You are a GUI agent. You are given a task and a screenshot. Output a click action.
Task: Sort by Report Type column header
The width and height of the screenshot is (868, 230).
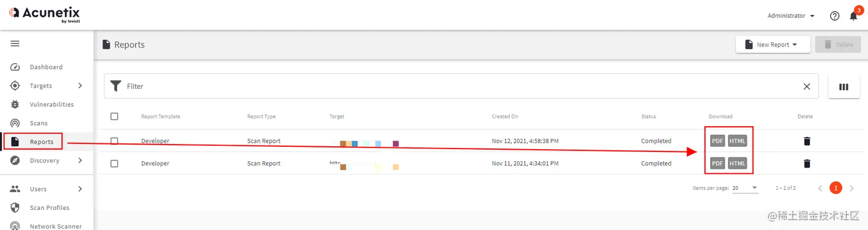click(x=261, y=116)
